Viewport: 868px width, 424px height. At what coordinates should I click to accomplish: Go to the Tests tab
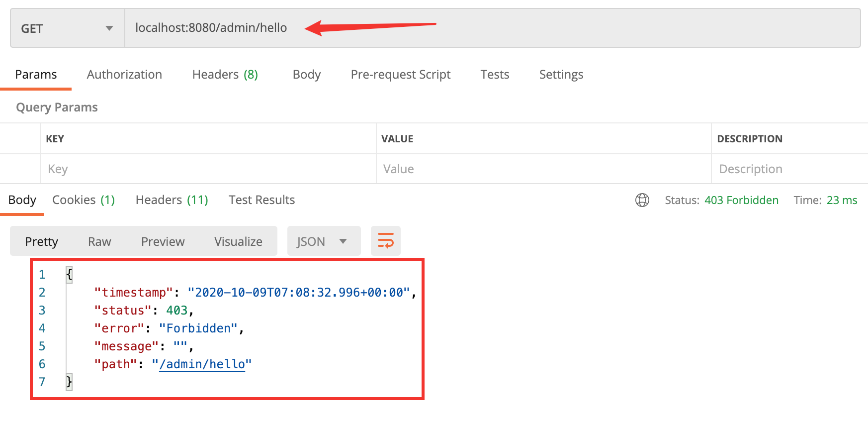click(494, 75)
